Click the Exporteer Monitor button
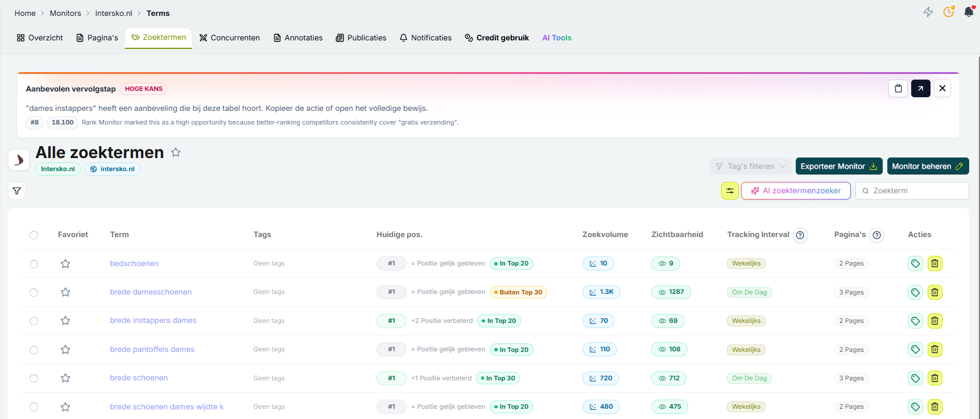Image resolution: width=980 pixels, height=419 pixels. (839, 166)
